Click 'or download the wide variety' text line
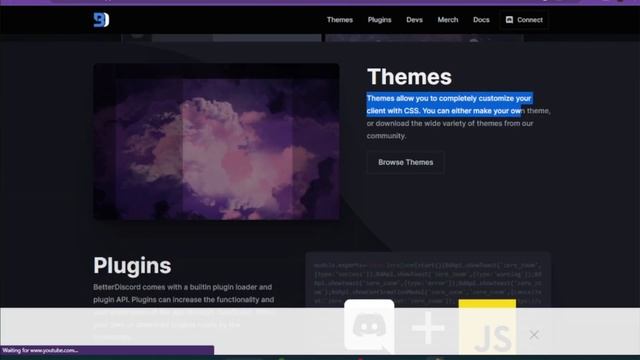Screen dimensions: 640x360 coord(450,123)
